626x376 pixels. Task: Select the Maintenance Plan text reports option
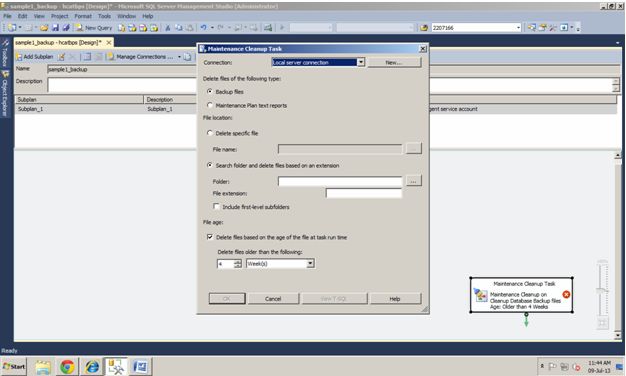[210, 105]
